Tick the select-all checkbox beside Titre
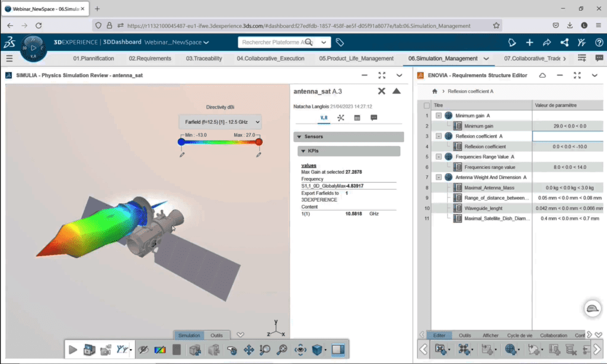 (427, 105)
